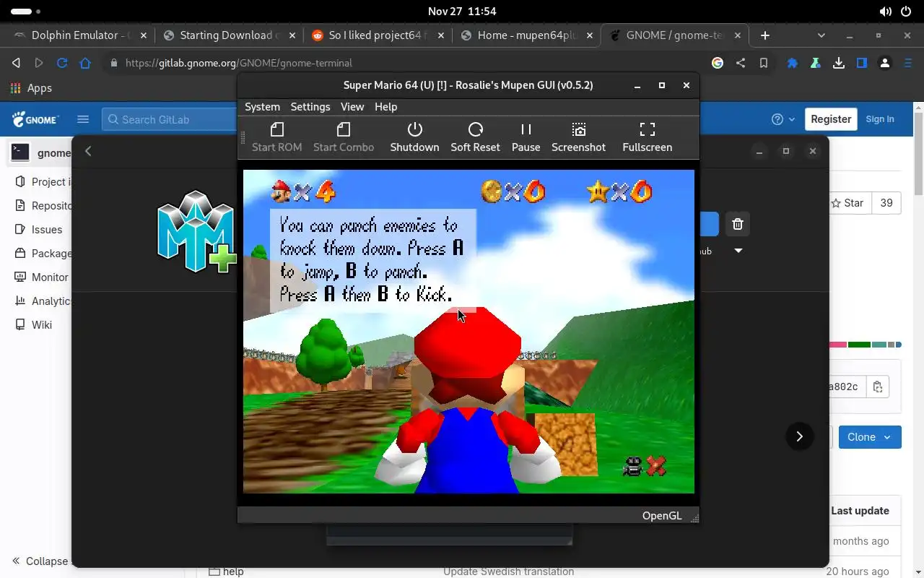Click the trash delete icon
Image resolution: width=924 pixels, height=578 pixels.
(737, 224)
